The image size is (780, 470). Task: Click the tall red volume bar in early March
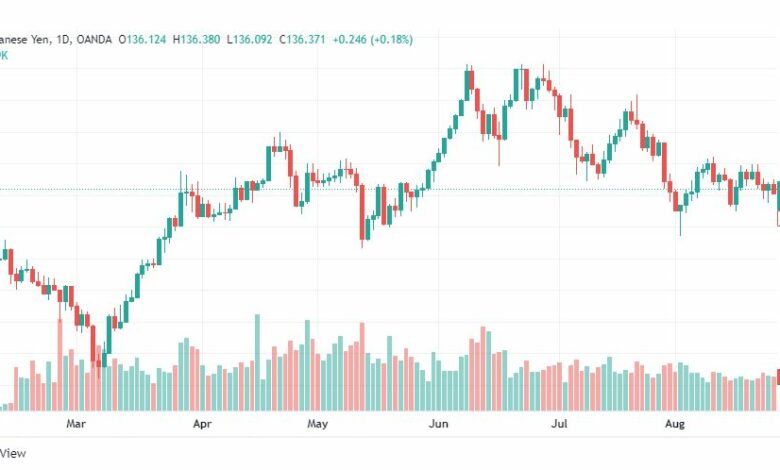pos(60,365)
